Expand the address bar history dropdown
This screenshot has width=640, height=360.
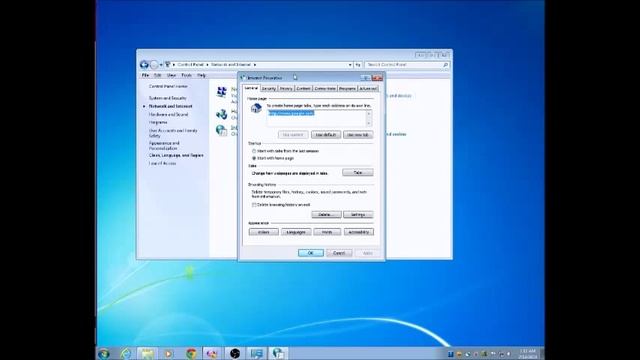pos(350,64)
